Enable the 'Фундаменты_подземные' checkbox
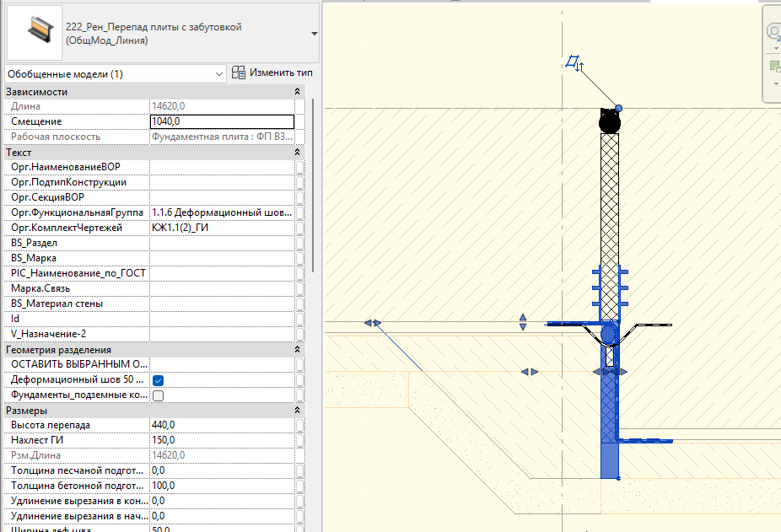This screenshot has height=532, width=781. (158, 395)
